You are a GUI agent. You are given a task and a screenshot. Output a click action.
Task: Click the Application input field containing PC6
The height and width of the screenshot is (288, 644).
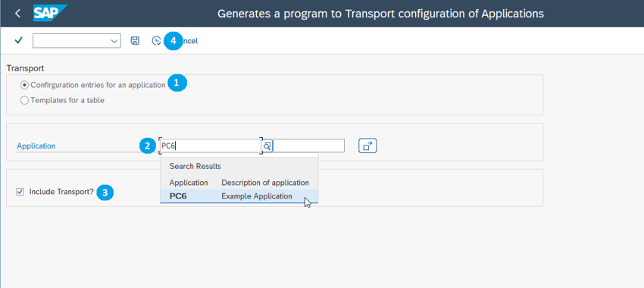(210, 146)
